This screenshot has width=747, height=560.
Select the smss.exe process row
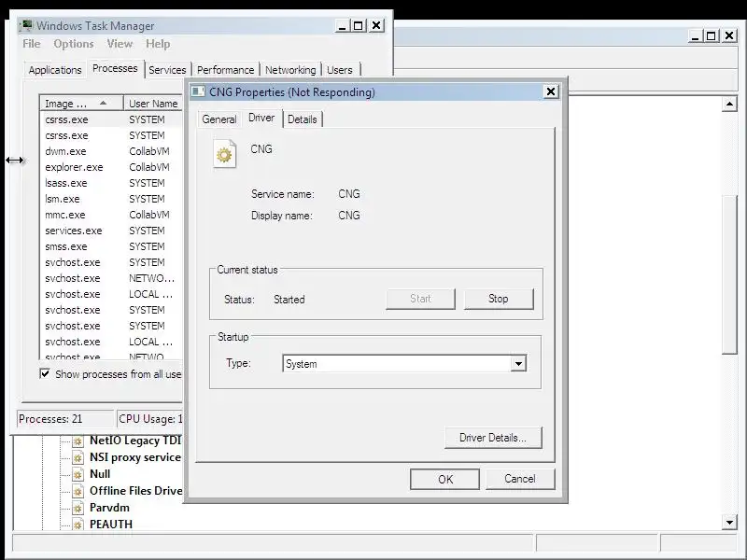coord(111,246)
